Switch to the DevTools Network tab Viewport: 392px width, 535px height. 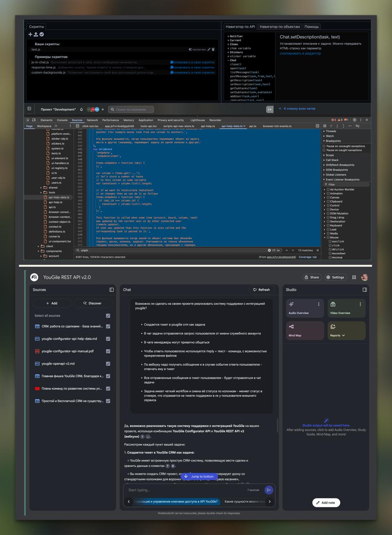coord(92,120)
